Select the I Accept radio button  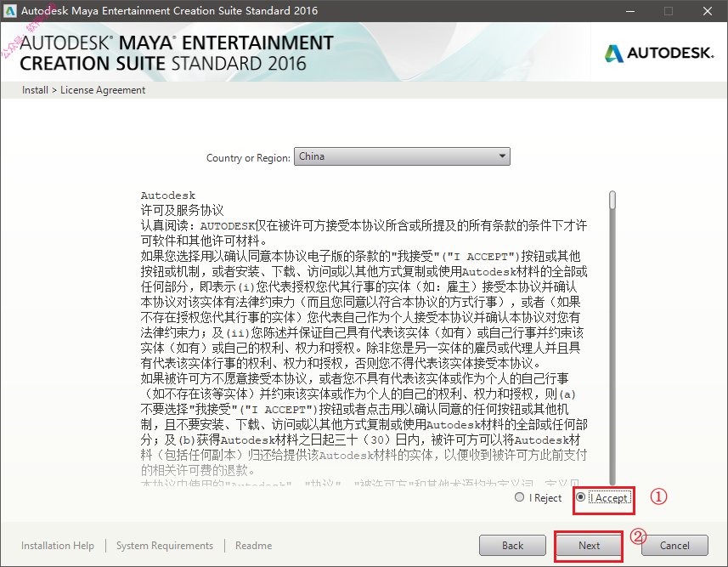(x=580, y=497)
